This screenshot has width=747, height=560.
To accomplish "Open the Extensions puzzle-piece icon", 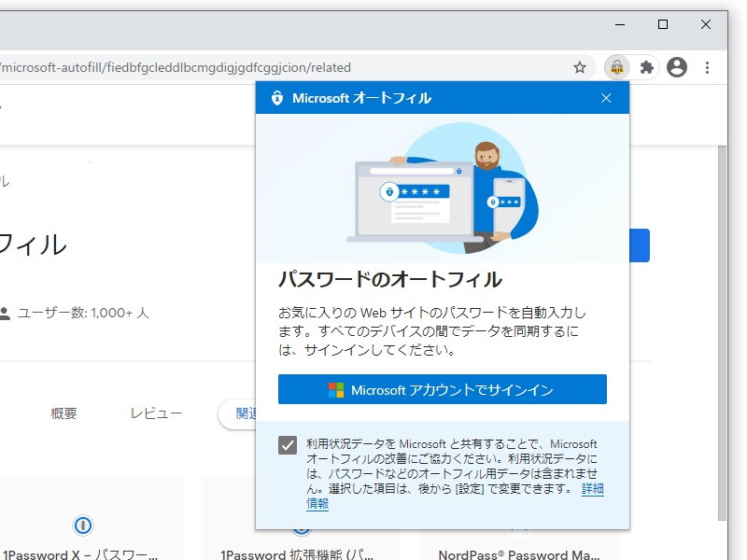I will [x=646, y=67].
